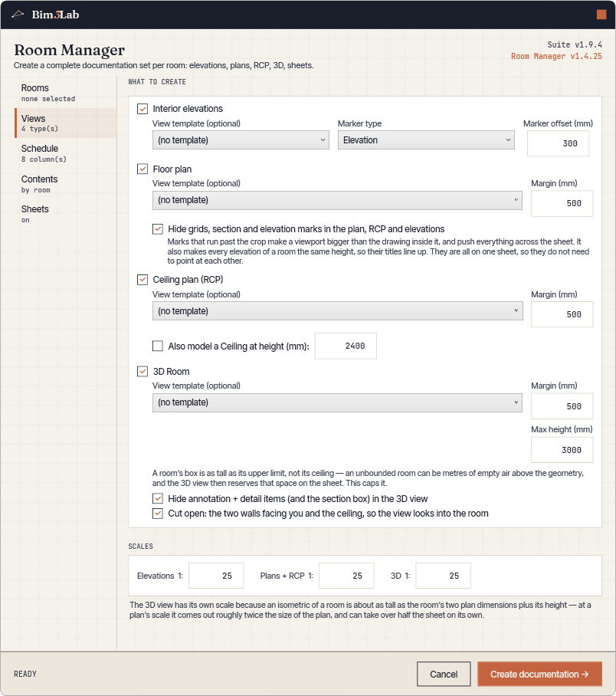Click the "READY" status text

coord(25,675)
